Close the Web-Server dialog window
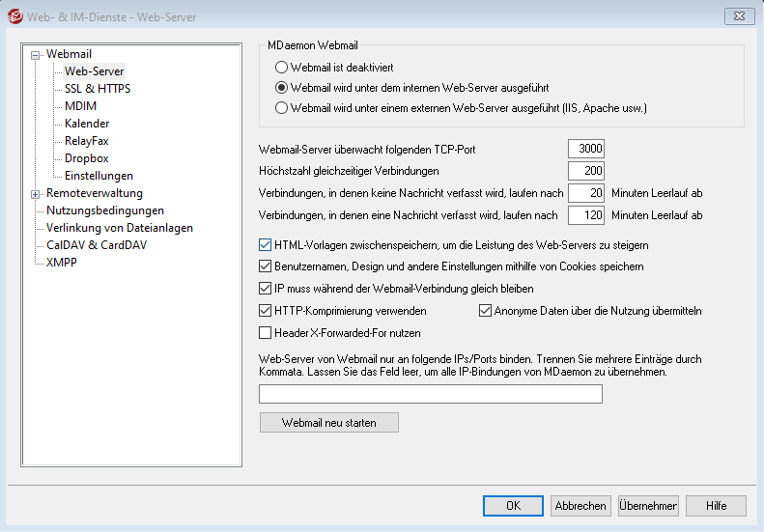Image resolution: width=764 pixels, height=532 pixels. click(740, 14)
